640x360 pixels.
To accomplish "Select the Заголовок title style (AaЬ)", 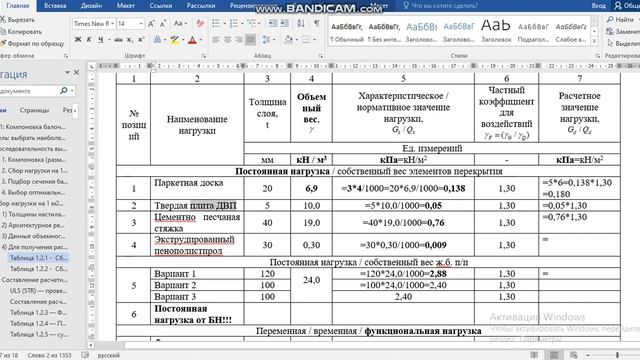I will pyautogui.click(x=496, y=32).
